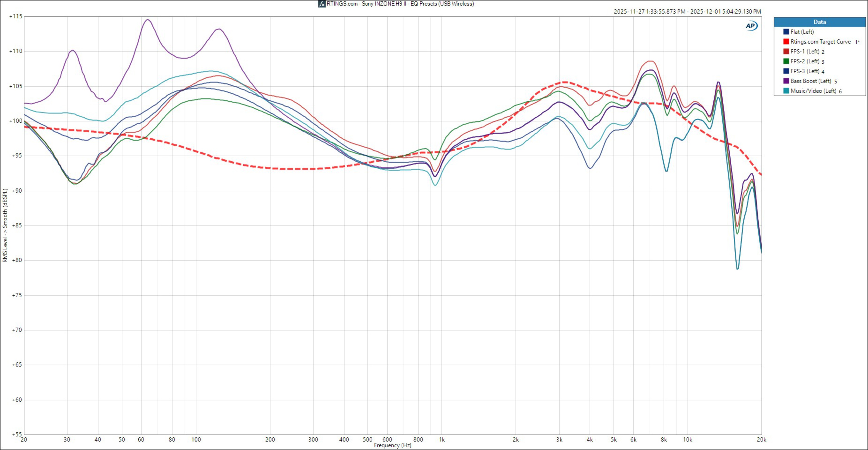Click the red Rtings.com Target Curve swatch
Viewport: 868px width, 450px height.
[x=786, y=41]
